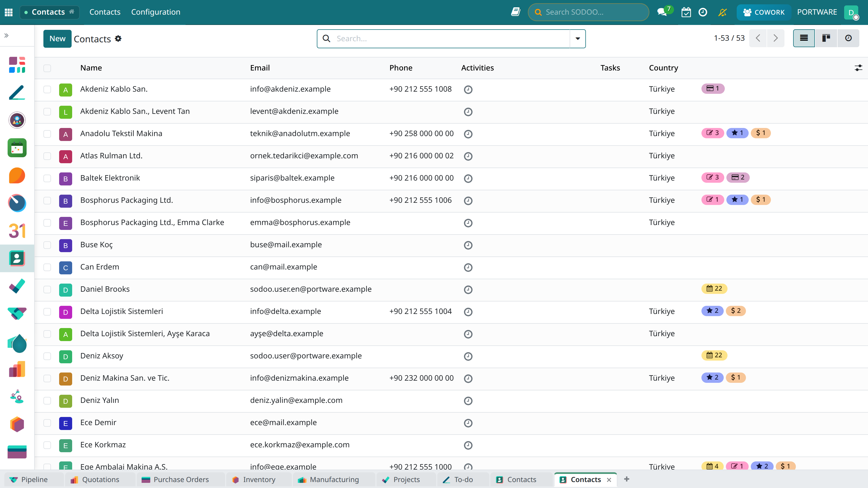Select all contacts with header checkbox

pyautogui.click(x=47, y=68)
